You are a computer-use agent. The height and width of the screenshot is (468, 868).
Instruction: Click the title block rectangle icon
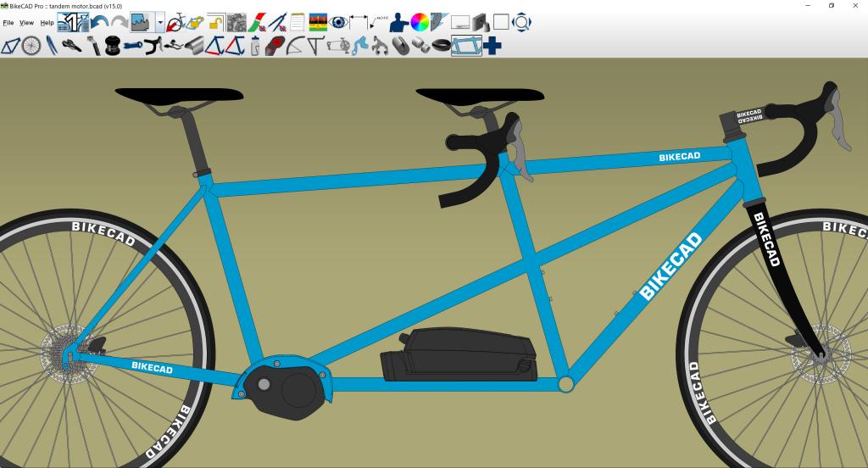tap(460, 23)
